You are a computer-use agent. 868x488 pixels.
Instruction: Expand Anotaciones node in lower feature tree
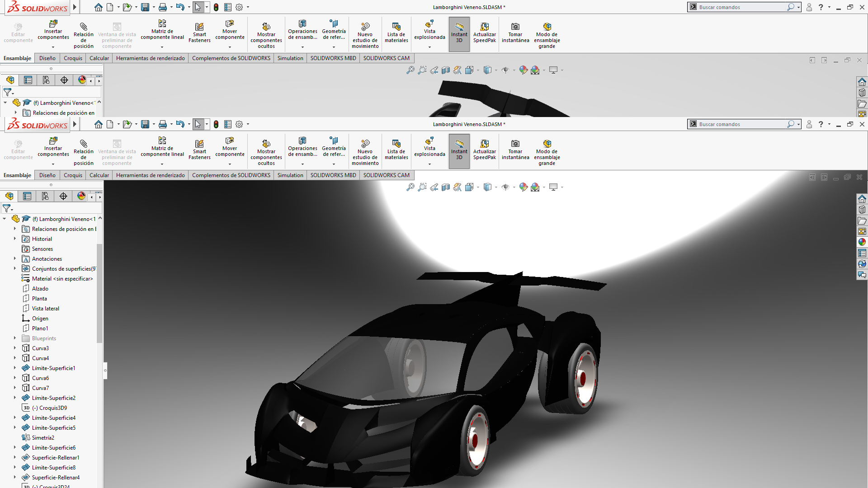tap(15, 258)
